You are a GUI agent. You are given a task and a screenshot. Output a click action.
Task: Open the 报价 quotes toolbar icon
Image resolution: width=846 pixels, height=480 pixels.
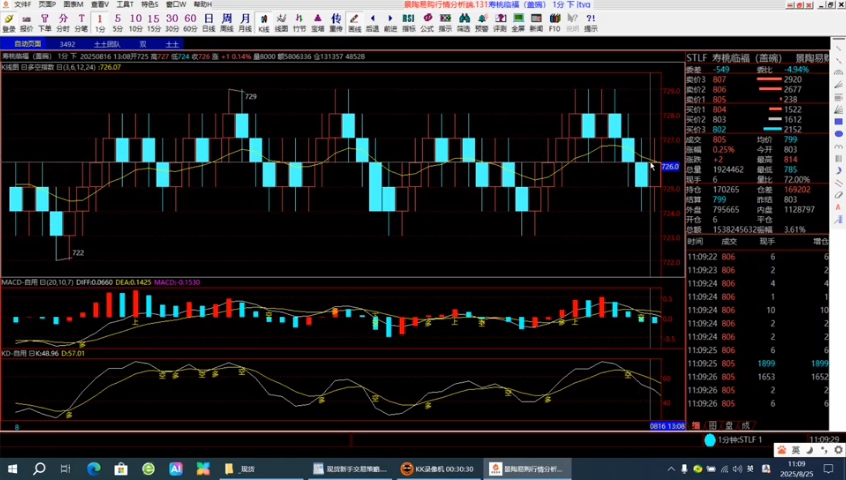[26, 23]
